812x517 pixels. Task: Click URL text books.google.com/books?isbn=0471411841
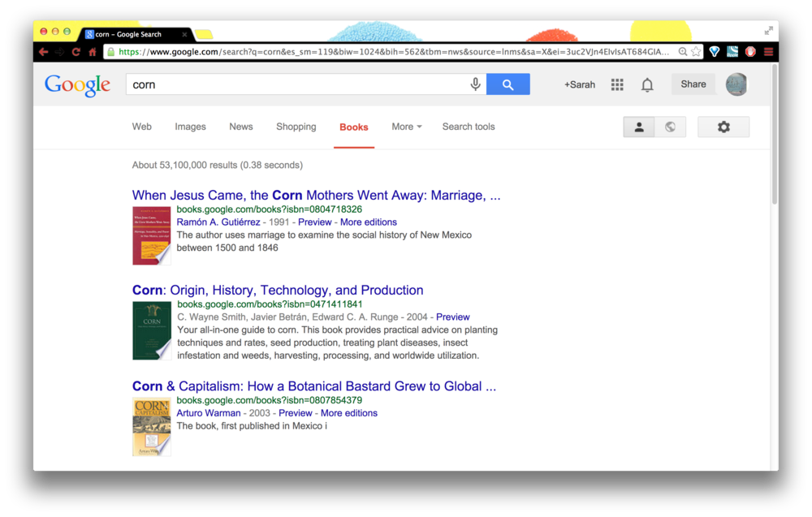click(x=270, y=304)
